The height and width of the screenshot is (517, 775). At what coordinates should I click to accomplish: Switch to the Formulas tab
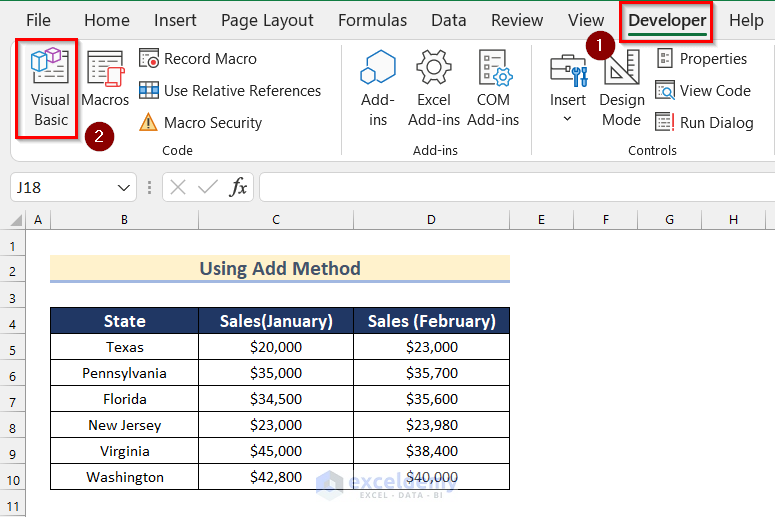[372, 20]
